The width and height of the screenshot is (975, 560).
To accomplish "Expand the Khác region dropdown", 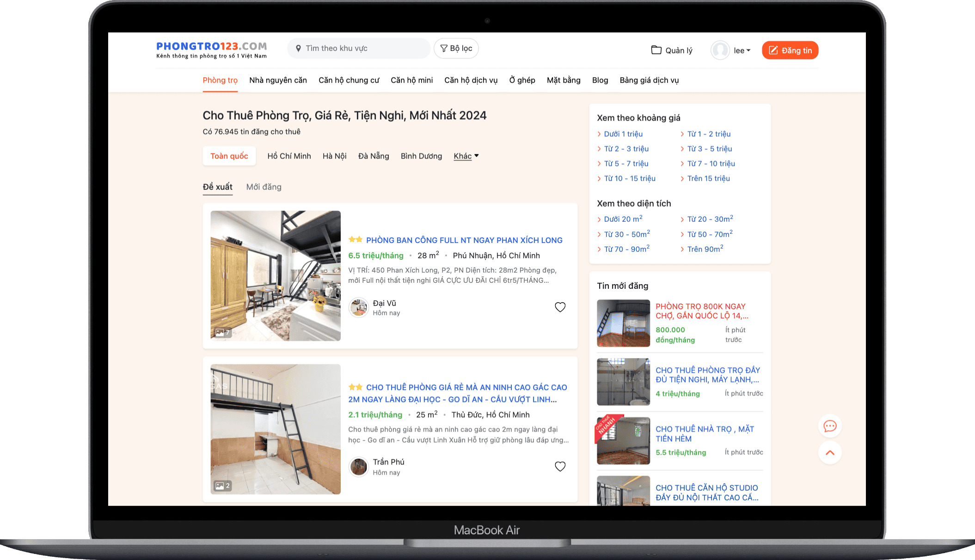I will click(x=466, y=156).
